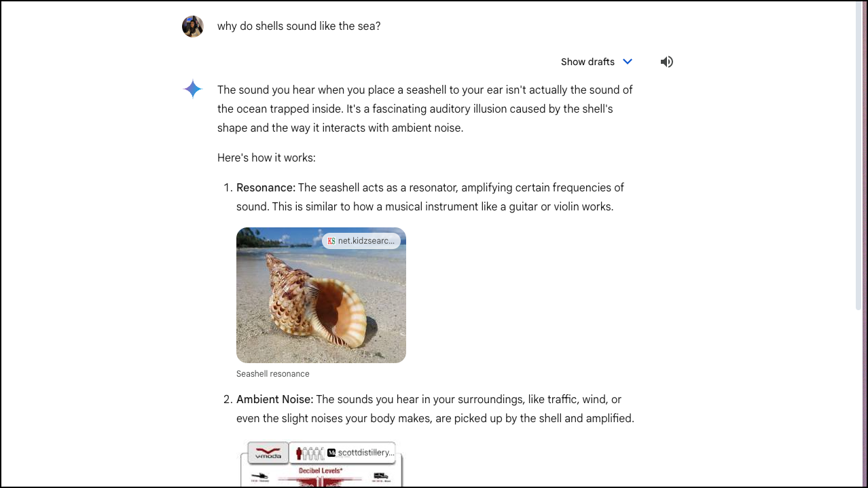Click the "Here's how it works" line
This screenshot has width=868, height=488.
coord(266,157)
